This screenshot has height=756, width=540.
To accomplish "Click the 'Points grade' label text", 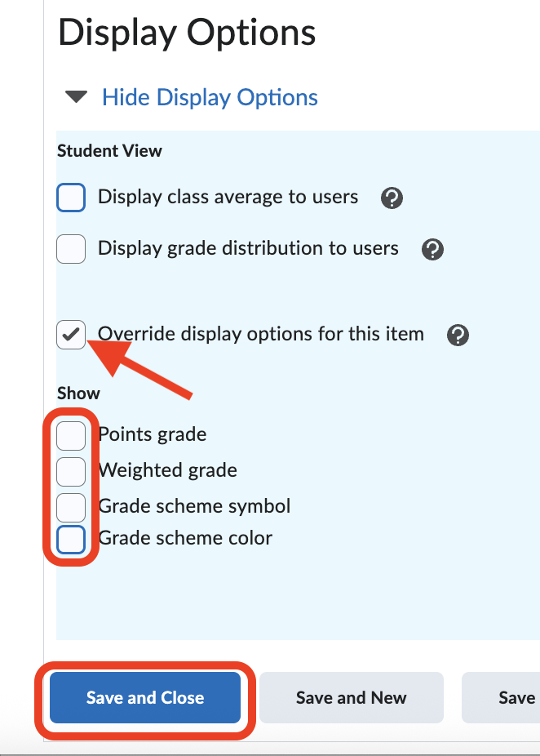I will (x=153, y=434).
